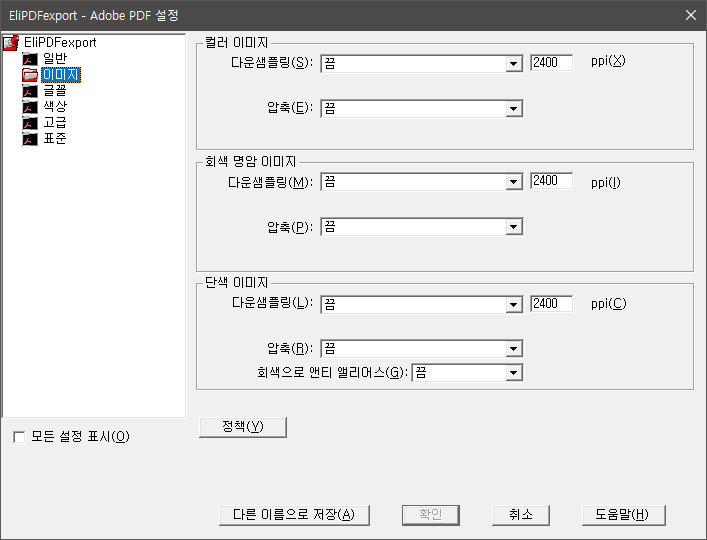Open the 표준 settings category

(x=55, y=138)
